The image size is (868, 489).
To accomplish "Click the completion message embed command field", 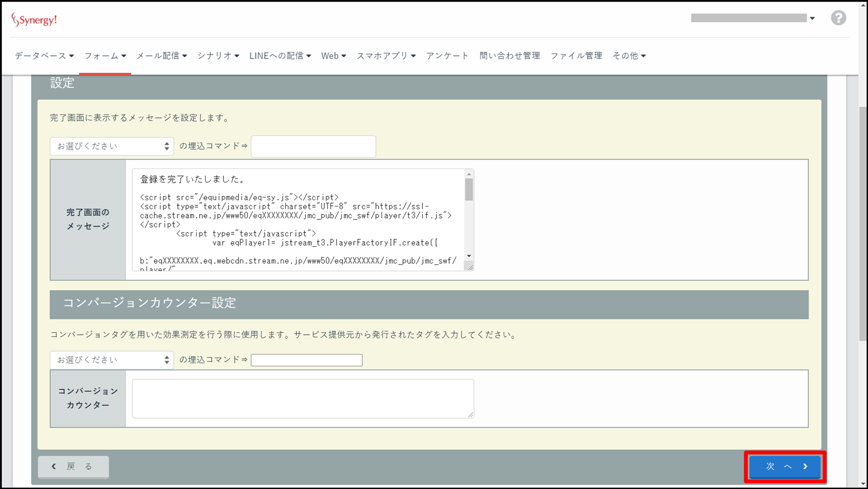I will pos(313,146).
